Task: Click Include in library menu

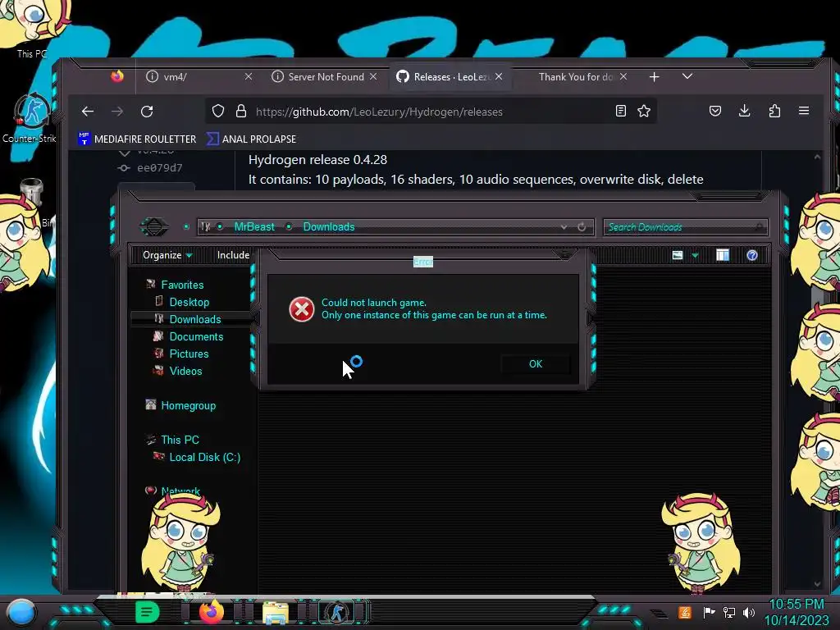Action: [234, 255]
